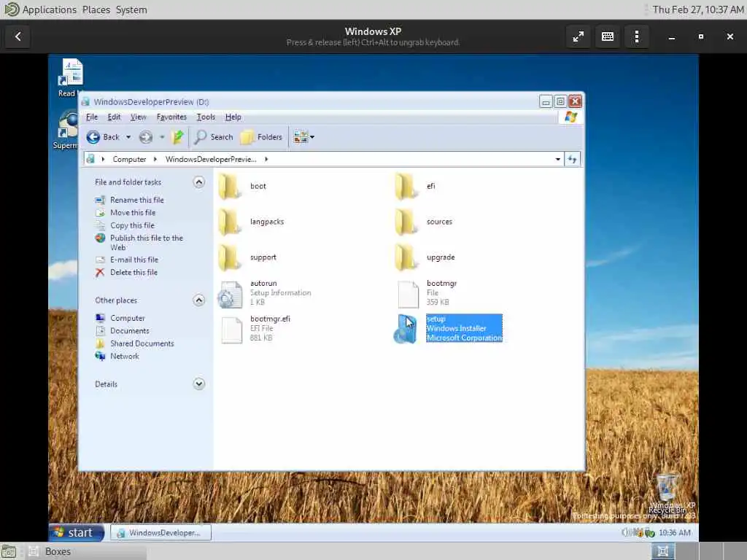Open the View menu
This screenshot has width=747, height=560.
coord(138,117)
